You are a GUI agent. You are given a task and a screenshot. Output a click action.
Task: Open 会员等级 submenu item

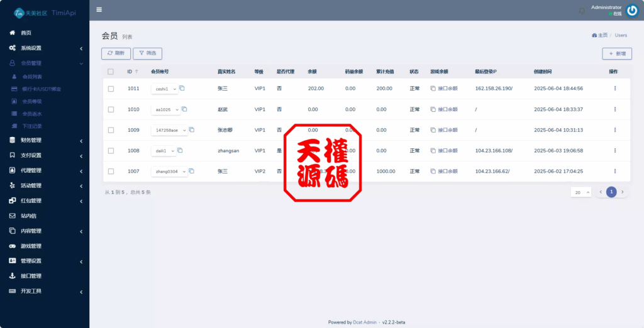coord(45,101)
